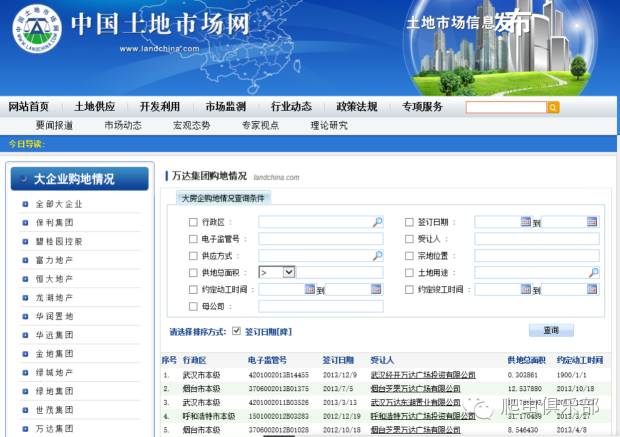
Task: Open 绿城地产 in sidebar list
Action: [54, 373]
